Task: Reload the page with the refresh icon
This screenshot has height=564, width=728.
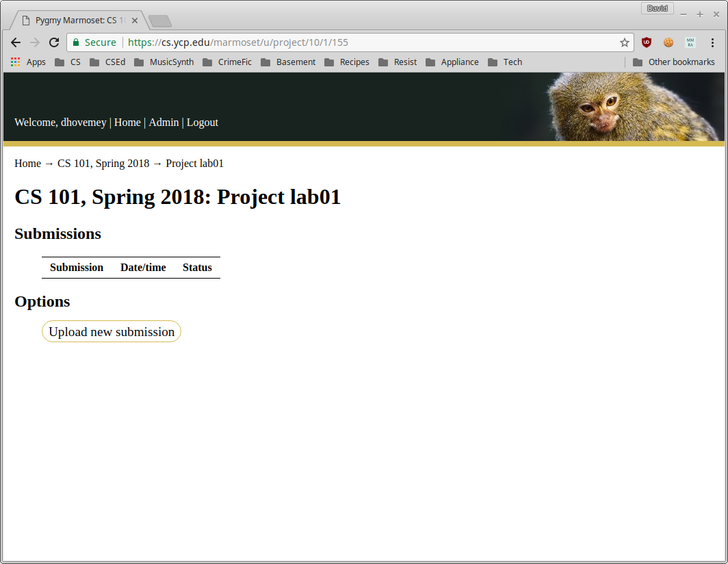Action: coord(54,42)
